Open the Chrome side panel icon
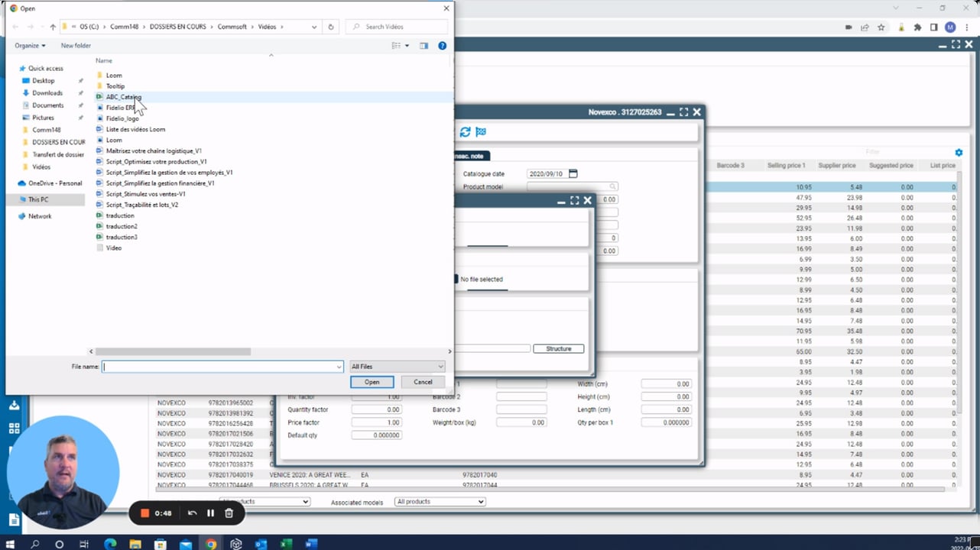 click(933, 27)
